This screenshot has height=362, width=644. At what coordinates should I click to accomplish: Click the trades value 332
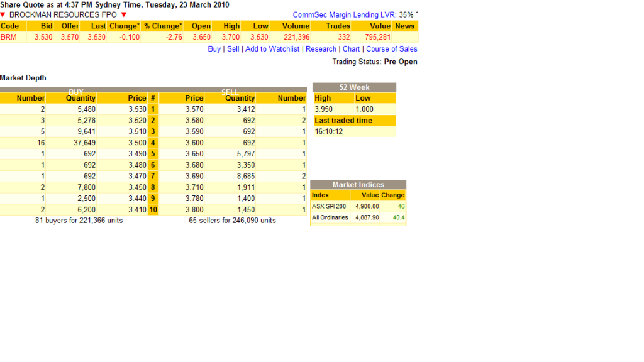pos(344,37)
